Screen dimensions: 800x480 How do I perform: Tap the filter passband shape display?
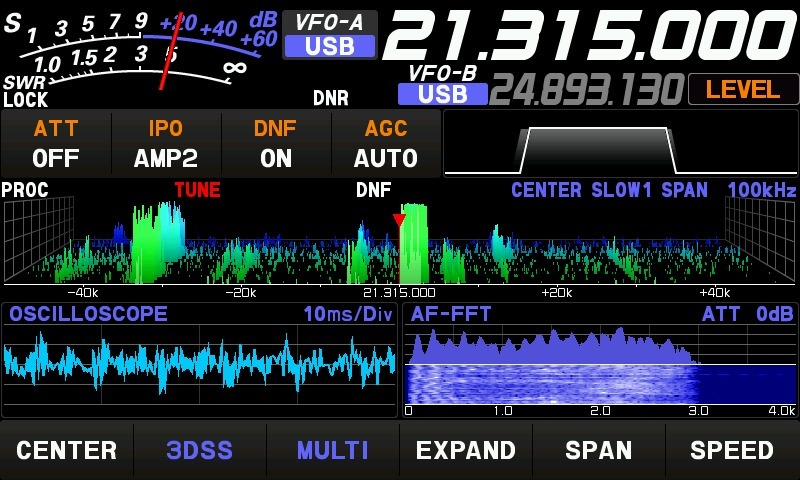tap(619, 147)
